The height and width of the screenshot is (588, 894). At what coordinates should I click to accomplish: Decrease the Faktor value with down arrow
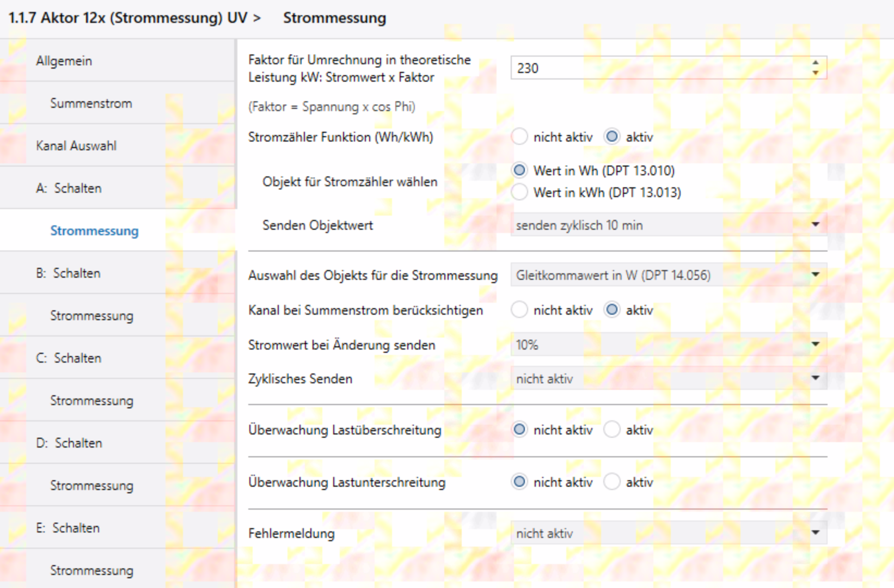815,73
